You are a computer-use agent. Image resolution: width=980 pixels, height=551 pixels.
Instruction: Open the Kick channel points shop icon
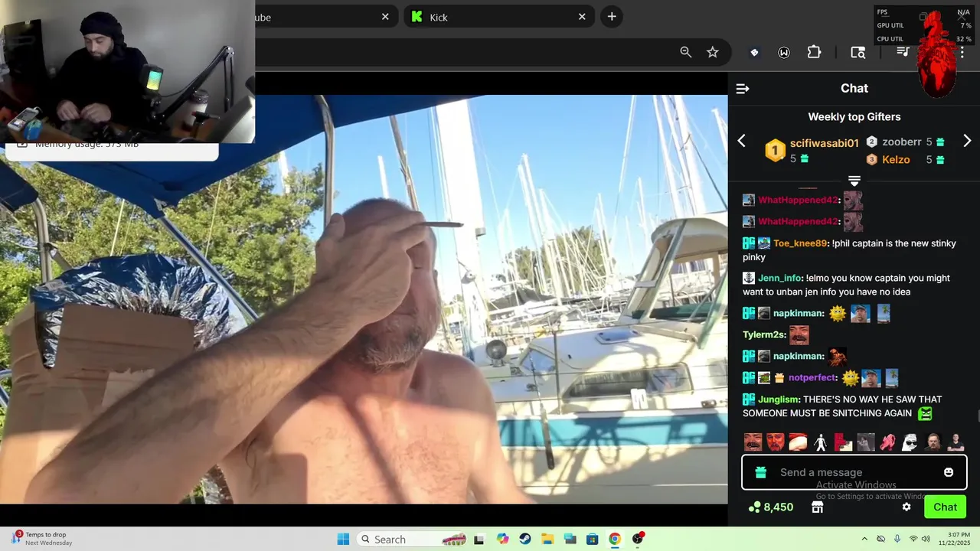pyautogui.click(x=817, y=507)
